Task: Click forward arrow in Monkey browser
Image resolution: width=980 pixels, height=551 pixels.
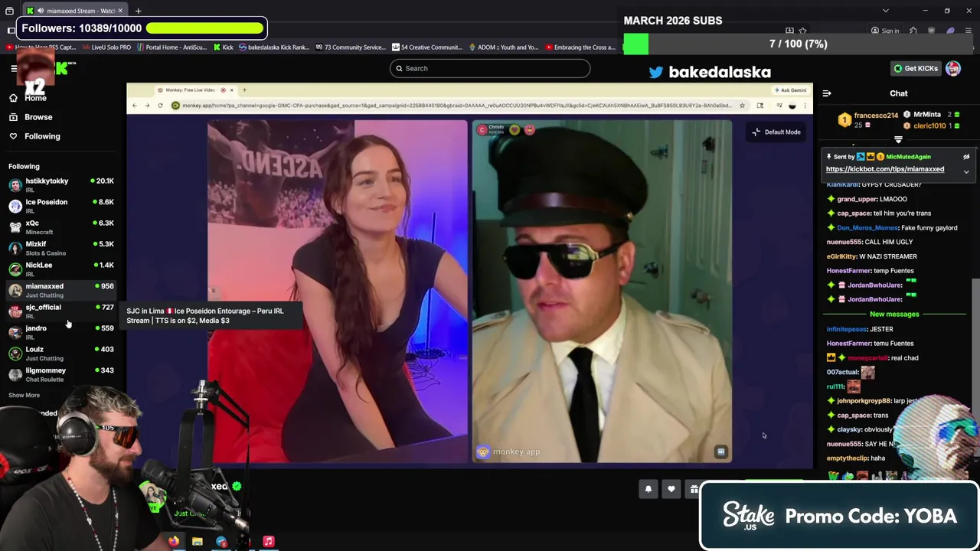Action: click(x=147, y=106)
